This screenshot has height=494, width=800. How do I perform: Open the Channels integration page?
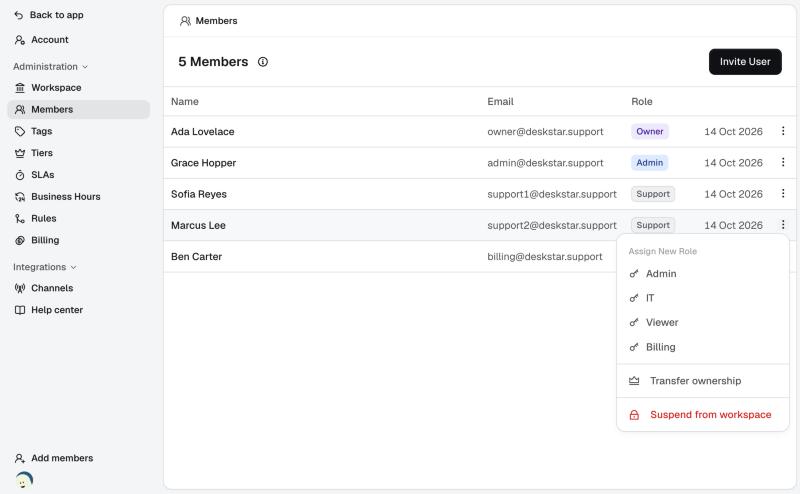79,288
